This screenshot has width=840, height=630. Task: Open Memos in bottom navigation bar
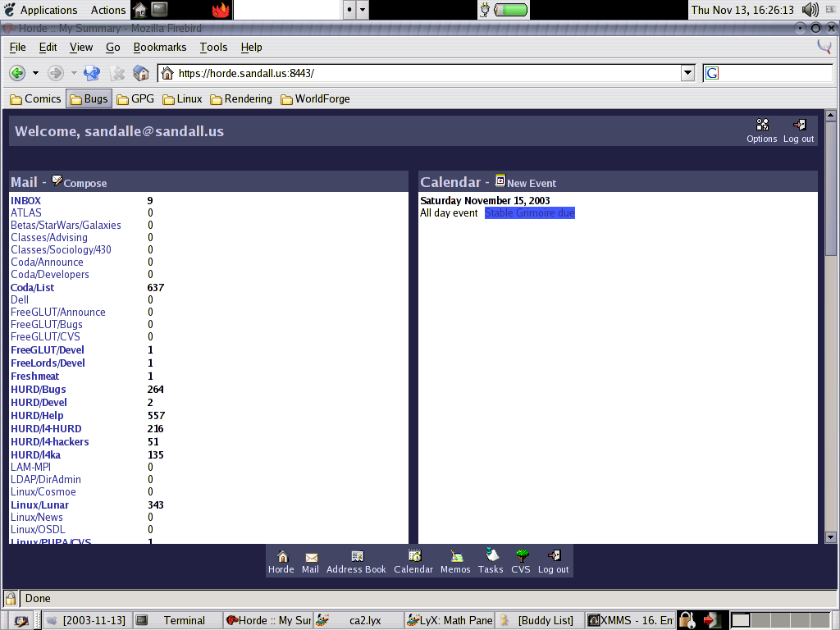tap(455, 562)
